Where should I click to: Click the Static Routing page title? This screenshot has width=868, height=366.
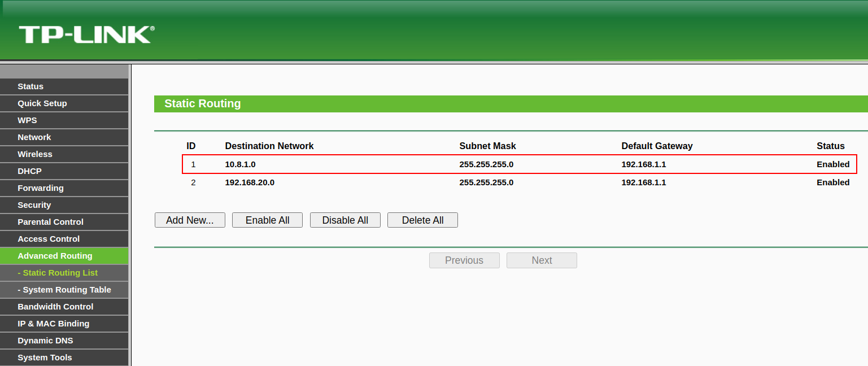pos(203,104)
